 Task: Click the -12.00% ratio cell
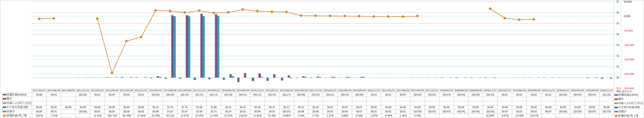(x=519, y=116)
